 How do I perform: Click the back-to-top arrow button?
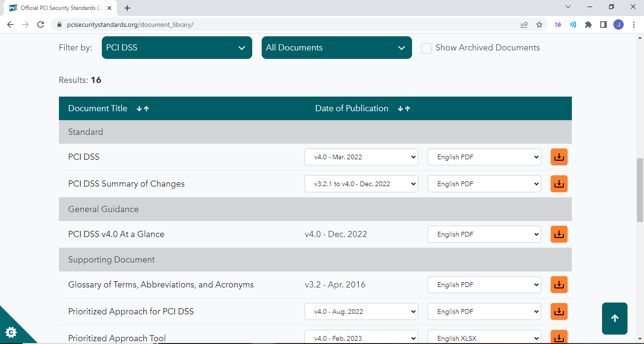pos(615,319)
